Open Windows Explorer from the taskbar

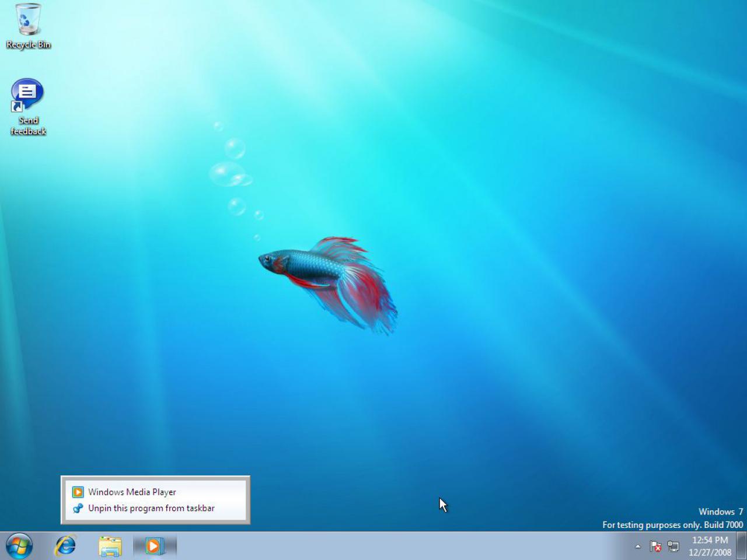click(x=110, y=547)
